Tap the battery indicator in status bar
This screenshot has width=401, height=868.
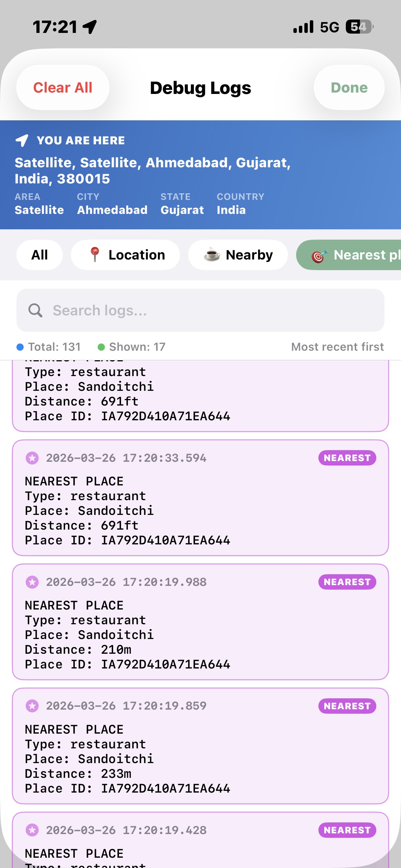click(359, 27)
